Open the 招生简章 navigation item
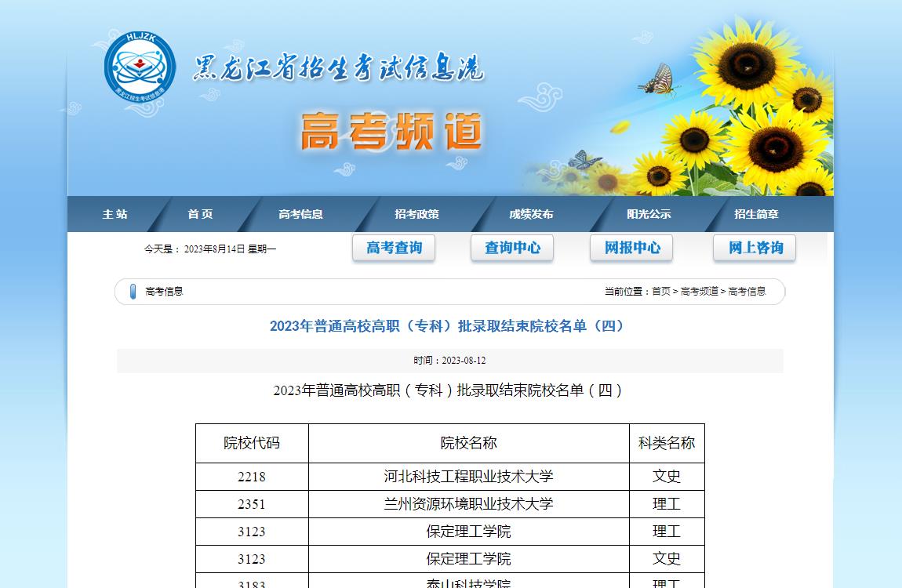The height and width of the screenshot is (588, 902). coord(756,214)
